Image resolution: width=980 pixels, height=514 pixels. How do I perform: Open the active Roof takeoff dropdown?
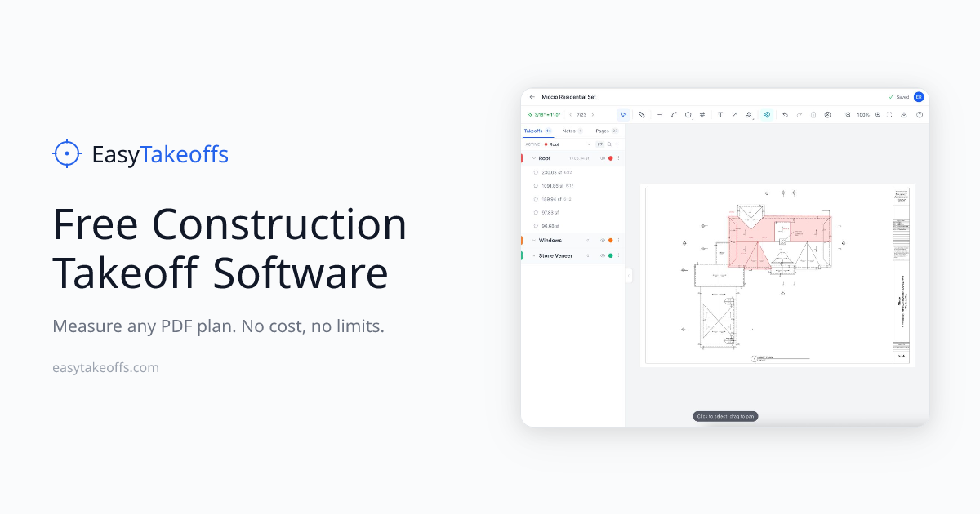(x=589, y=144)
